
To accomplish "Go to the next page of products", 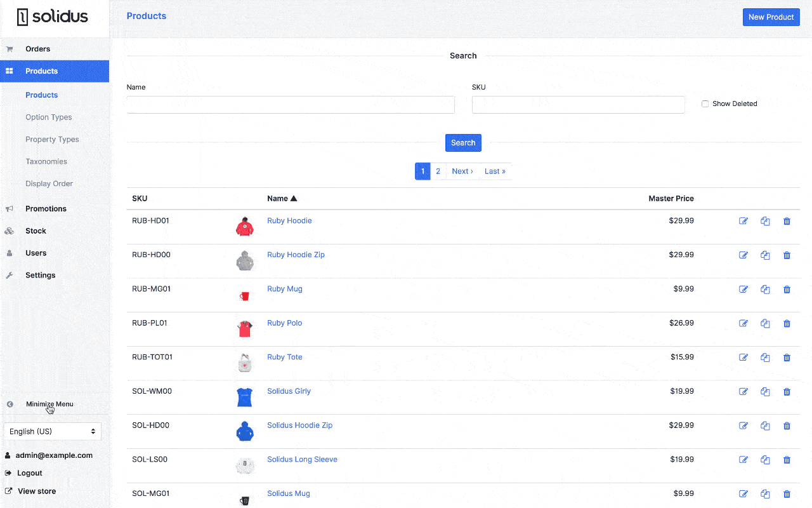I will (x=462, y=171).
